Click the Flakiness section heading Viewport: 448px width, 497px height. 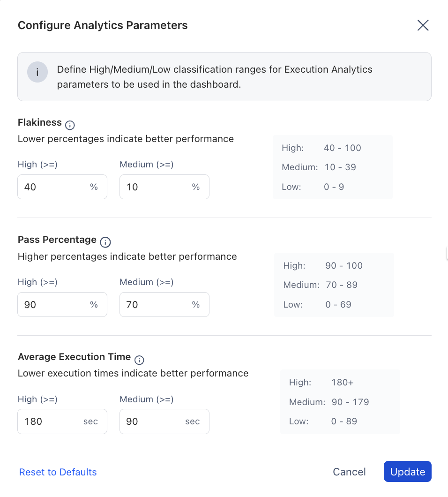tap(40, 122)
